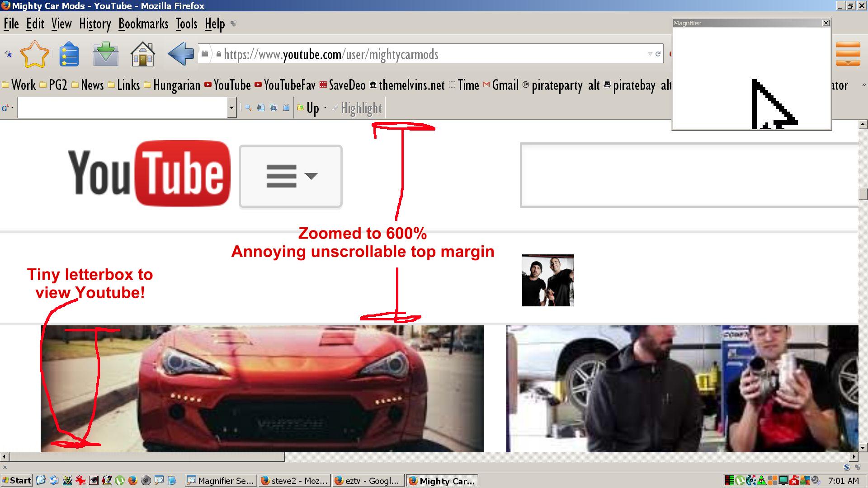This screenshot has width=868, height=488.
Task: Click the magnifying glass toolbar search icon
Action: pyautogui.click(x=248, y=108)
